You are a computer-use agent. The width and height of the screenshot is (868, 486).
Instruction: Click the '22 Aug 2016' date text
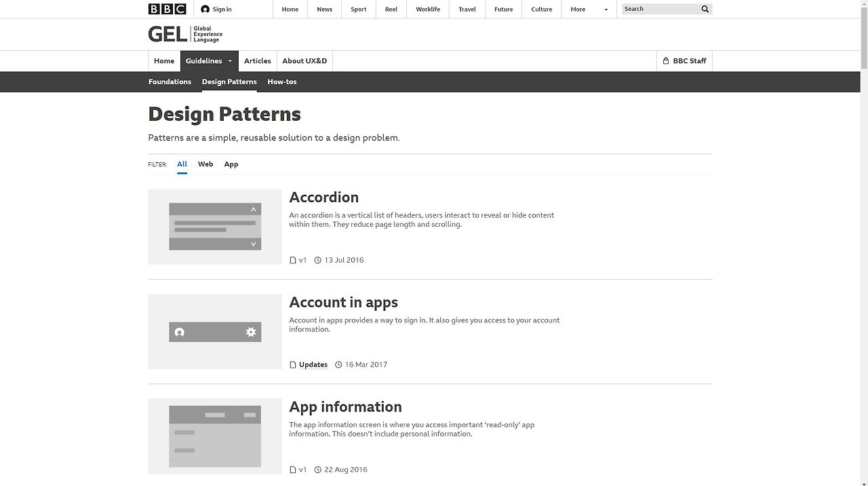(x=346, y=470)
